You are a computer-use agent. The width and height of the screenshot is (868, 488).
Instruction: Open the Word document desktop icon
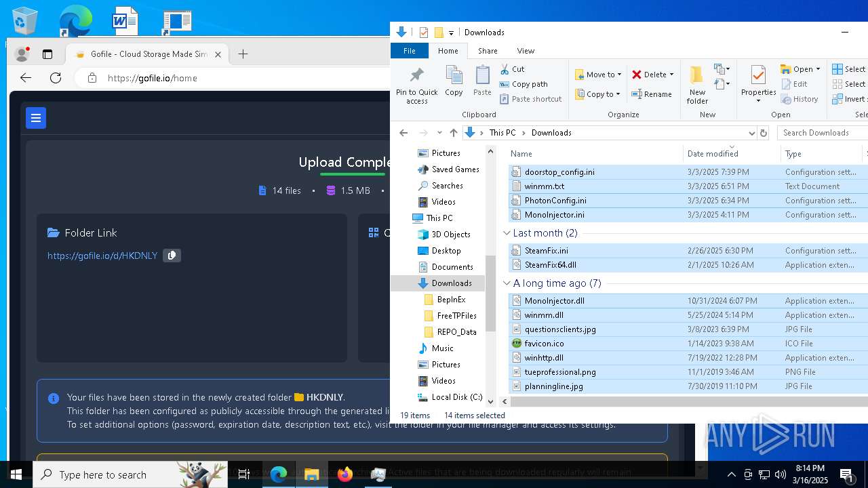[125, 21]
